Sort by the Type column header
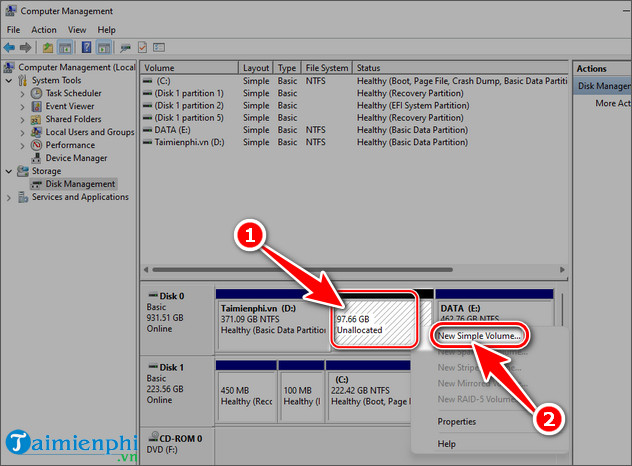 (287, 68)
